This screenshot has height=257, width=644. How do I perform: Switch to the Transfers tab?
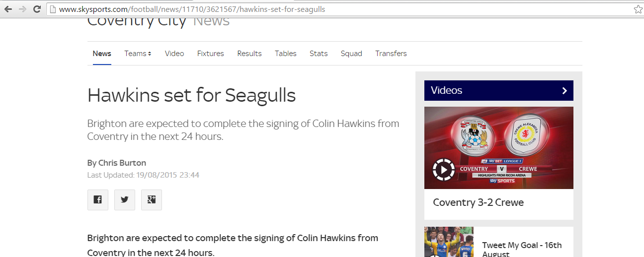[x=391, y=54]
